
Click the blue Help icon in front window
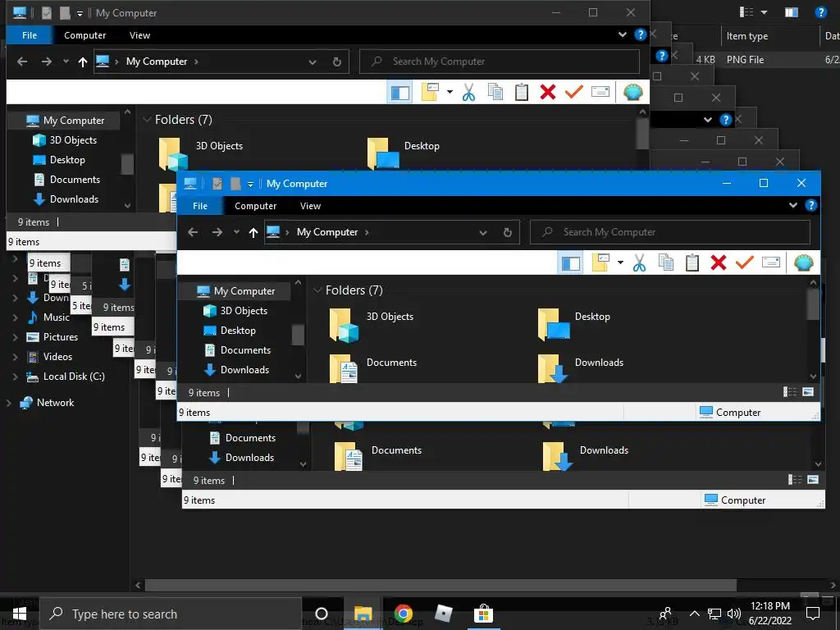[x=811, y=206]
